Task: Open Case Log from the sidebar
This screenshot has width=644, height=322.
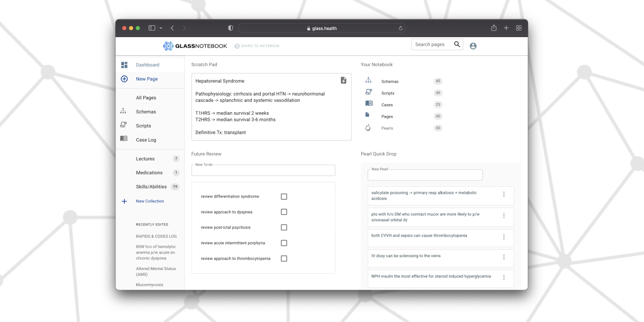Action: [146, 140]
